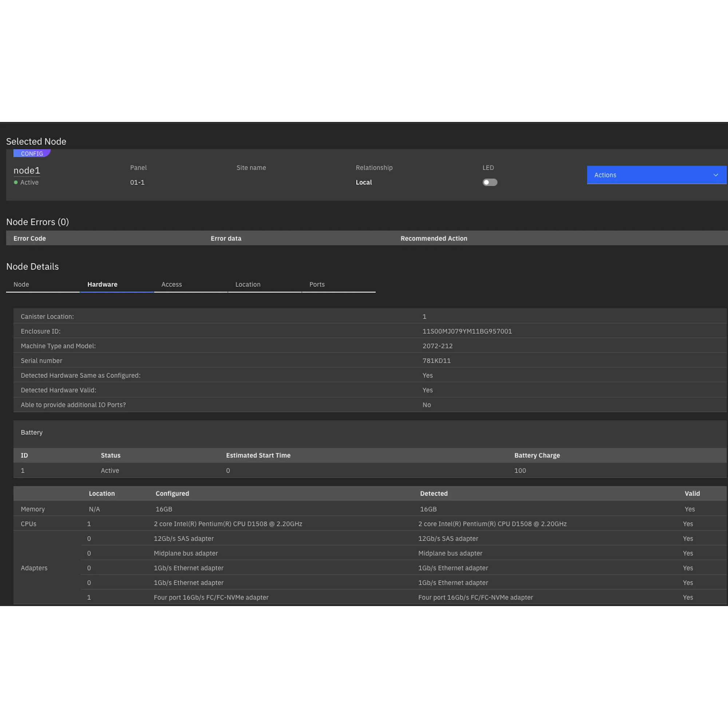Open the Actions dropdown menu
This screenshot has height=728, width=728.
[x=656, y=175]
